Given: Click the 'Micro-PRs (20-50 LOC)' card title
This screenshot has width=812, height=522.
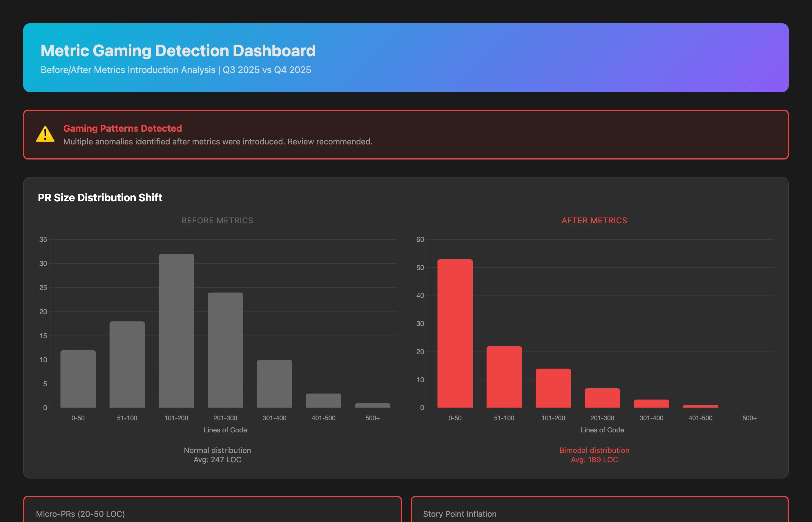Looking at the screenshot, I should pos(80,514).
